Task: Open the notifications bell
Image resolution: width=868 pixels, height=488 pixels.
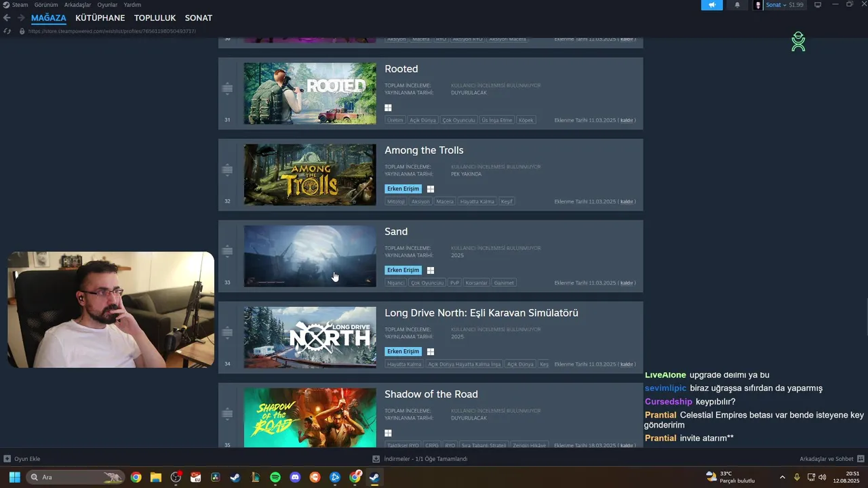Action: [737, 5]
